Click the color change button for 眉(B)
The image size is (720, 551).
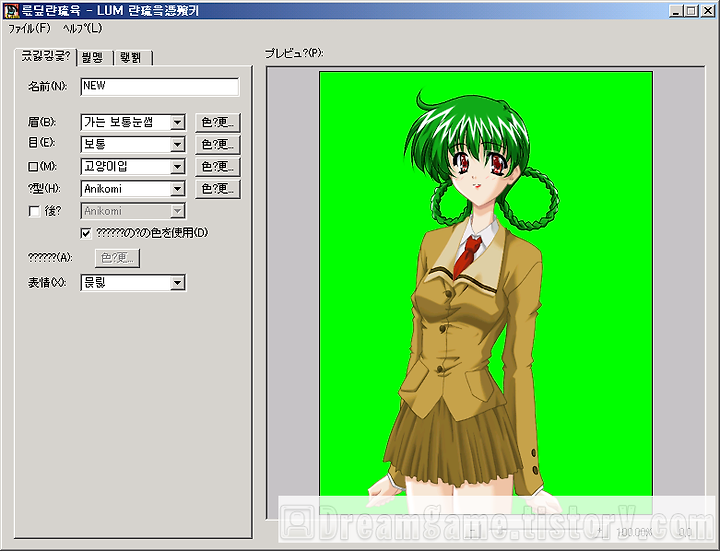tap(218, 122)
